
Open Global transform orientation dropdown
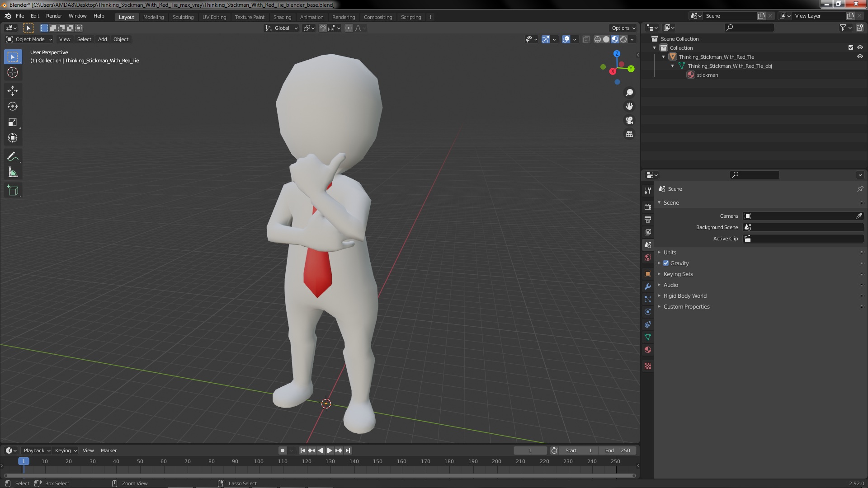click(x=282, y=28)
